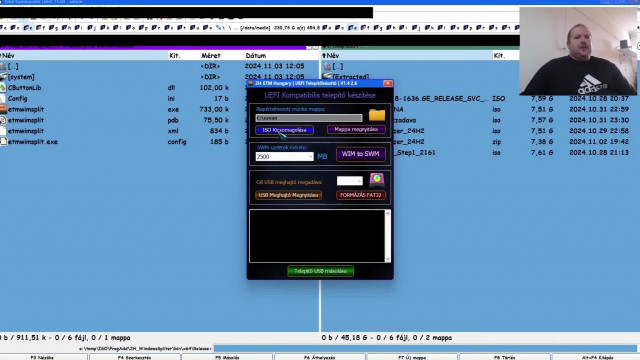
Task: Click the F3 Nézőke function button
Action: click(43, 357)
